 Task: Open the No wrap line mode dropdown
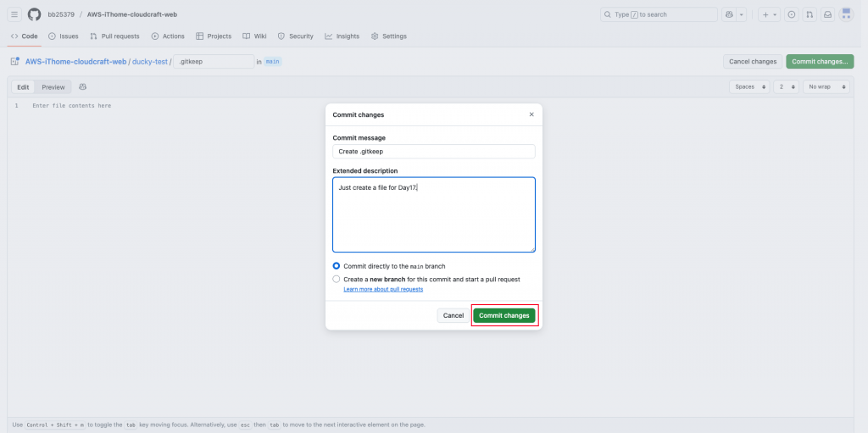tap(826, 87)
